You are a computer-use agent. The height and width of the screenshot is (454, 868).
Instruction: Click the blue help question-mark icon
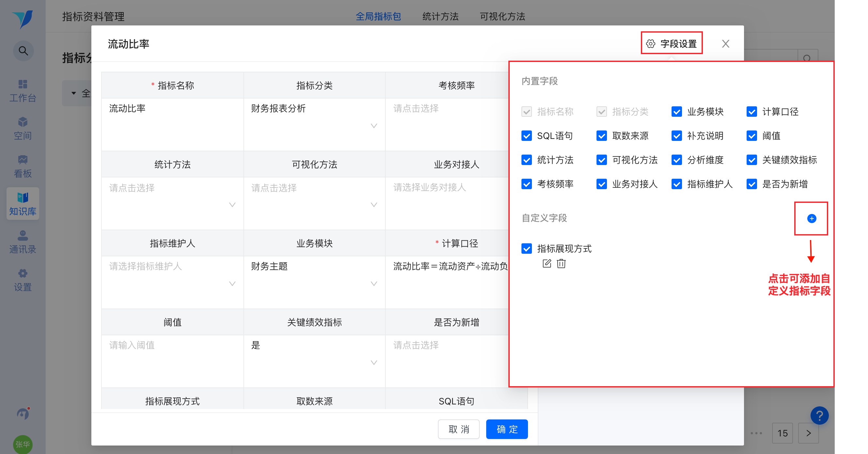[819, 416]
